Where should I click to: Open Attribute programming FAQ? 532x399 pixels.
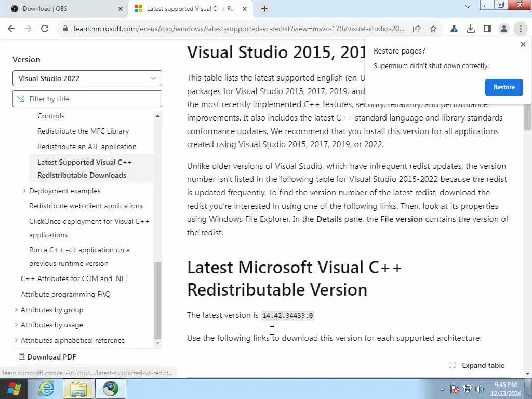65,294
